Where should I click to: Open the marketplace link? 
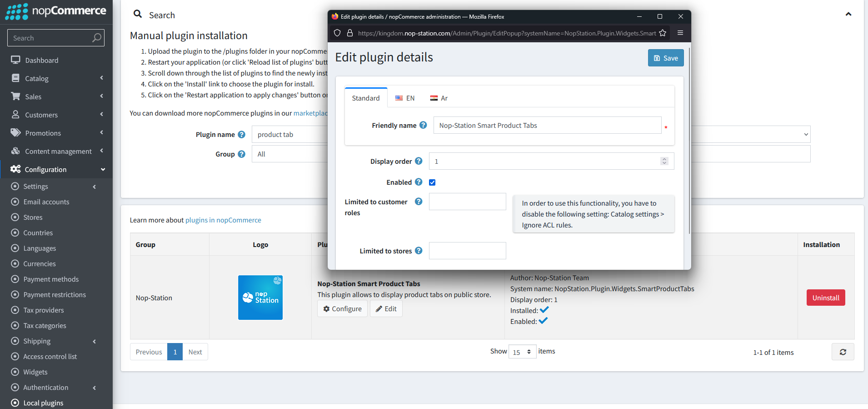pos(310,113)
